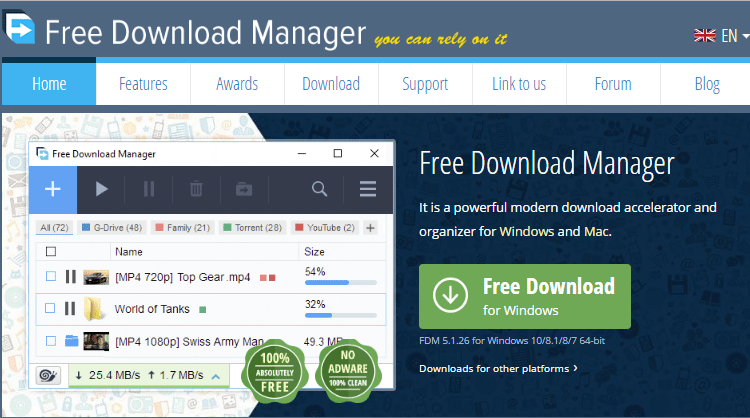Click the FDM 5.1.26 version text

coord(512,341)
